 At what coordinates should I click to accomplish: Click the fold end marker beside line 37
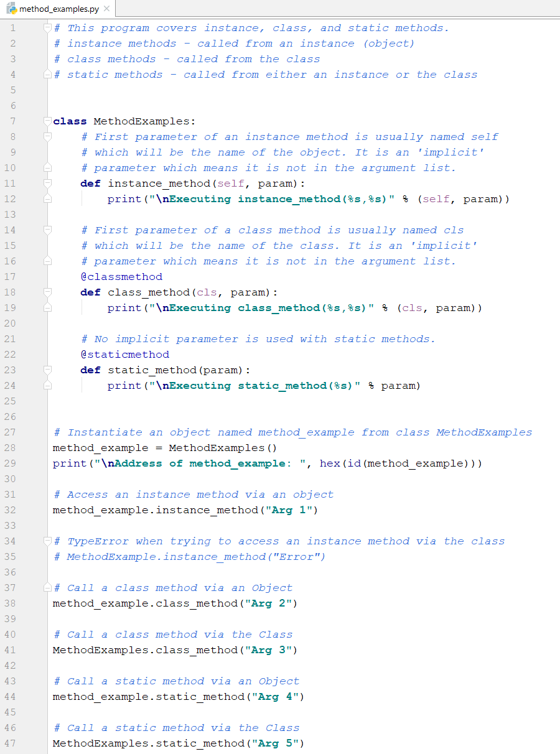47,587
